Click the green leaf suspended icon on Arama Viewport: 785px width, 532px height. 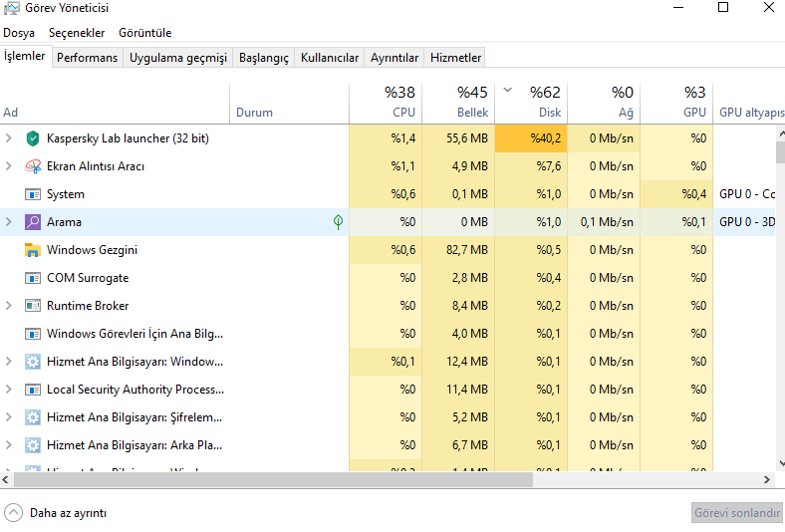pyautogui.click(x=338, y=222)
